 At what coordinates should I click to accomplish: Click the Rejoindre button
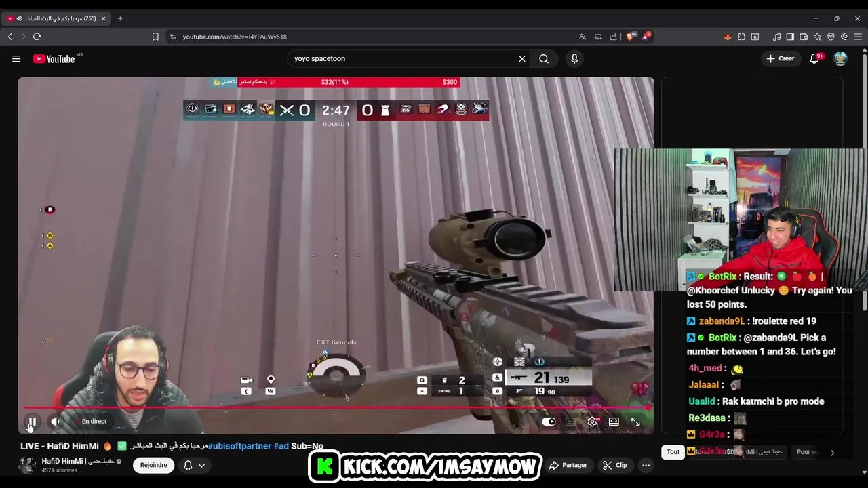tap(153, 465)
